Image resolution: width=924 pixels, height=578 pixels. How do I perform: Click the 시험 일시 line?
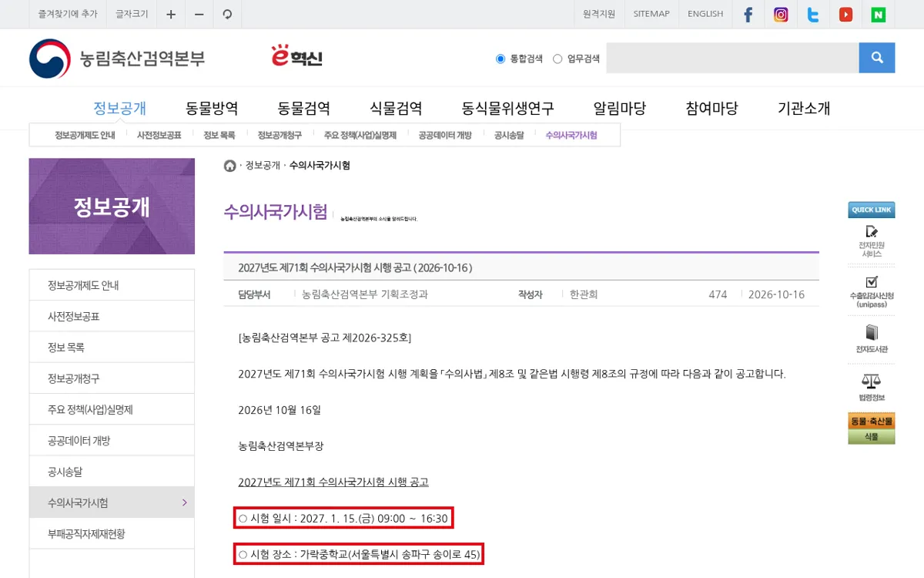pos(343,518)
